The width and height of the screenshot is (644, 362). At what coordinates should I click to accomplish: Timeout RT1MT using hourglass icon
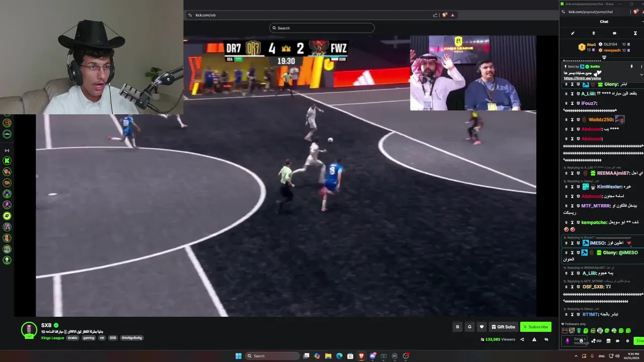(x=572, y=314)
